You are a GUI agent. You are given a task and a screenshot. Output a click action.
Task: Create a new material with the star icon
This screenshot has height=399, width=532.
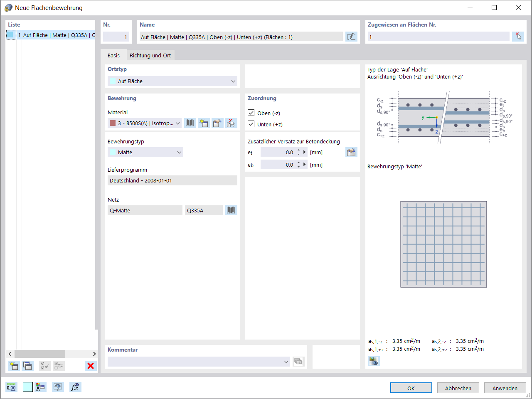point(204,123)
